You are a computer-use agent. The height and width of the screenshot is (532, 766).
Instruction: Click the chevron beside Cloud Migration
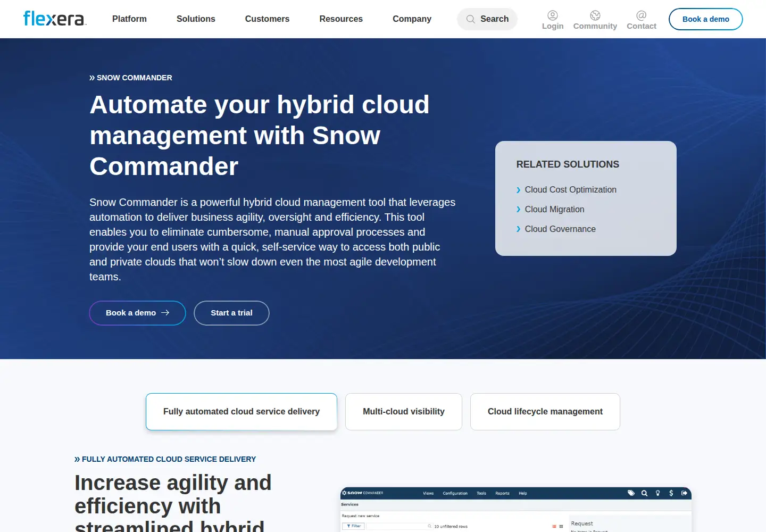(x=519, y=210)
